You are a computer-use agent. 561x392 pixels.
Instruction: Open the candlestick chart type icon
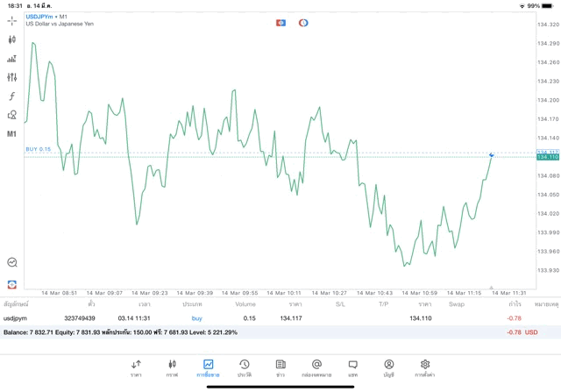coord(11,39)
